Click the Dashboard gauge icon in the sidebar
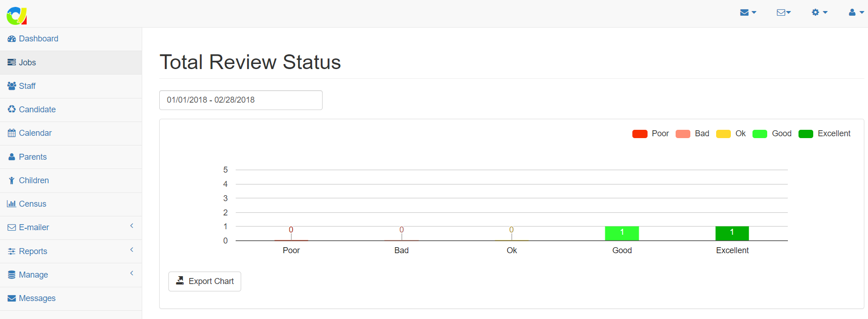The width and height of the screenshot is (868, 319). pyautogui.click(x=12, y=39)
